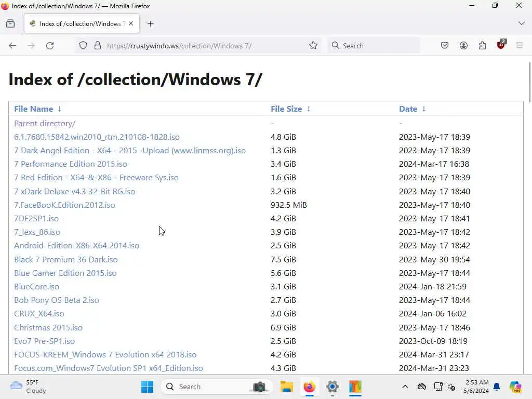Click the 7_lexs_86.iso link
Image resolution: width=532 pixels, height=399 pixels.
[x=37, y=232]
